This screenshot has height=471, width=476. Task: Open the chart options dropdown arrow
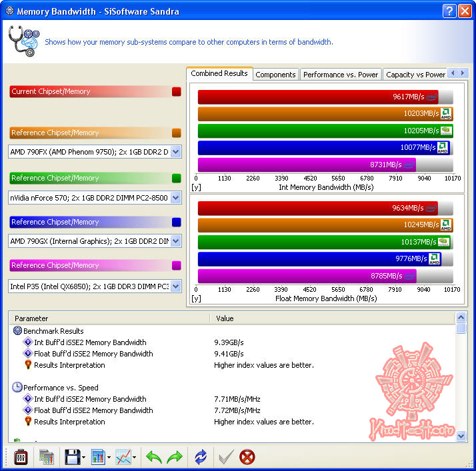point(109,458)
